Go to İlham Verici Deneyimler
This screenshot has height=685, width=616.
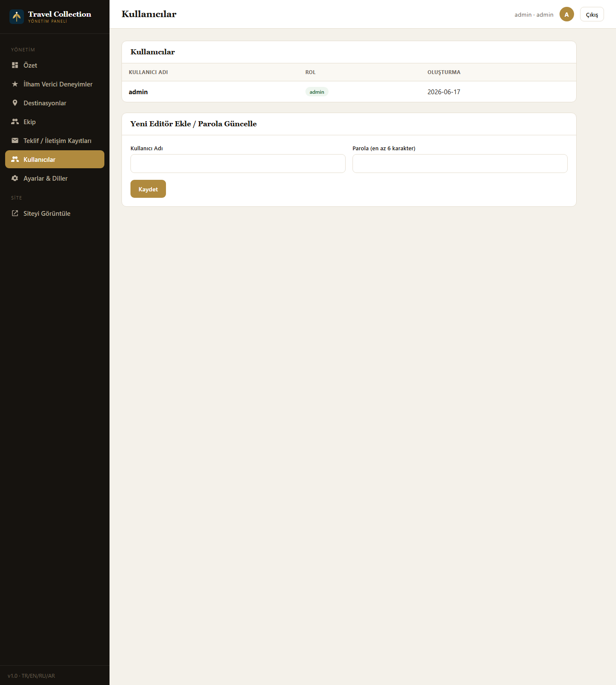click(x=55, y=84)
